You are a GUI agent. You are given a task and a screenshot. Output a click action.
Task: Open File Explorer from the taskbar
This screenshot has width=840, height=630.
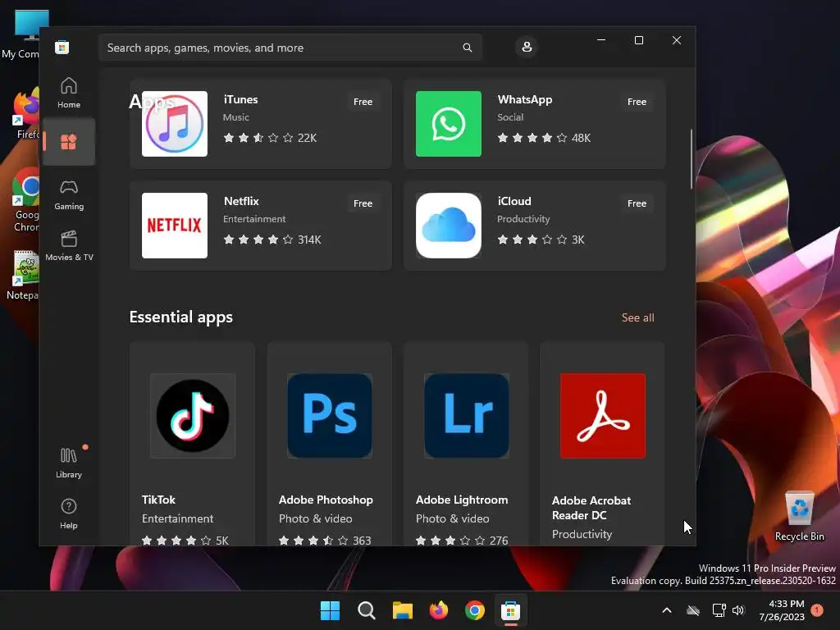tap(402, 610)
